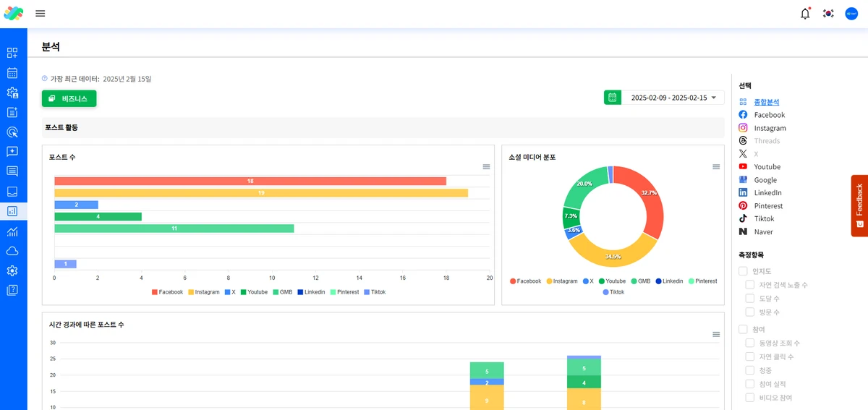Image resolution: width=868 pixels, height=410 pixels.
Task: Select Google in the selection list
Action: click(765, 180)
